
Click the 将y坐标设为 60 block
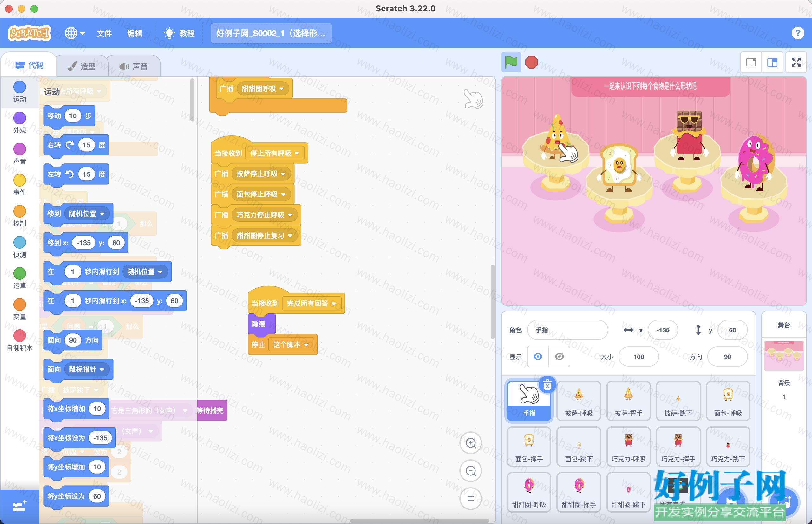coord(76,496)
